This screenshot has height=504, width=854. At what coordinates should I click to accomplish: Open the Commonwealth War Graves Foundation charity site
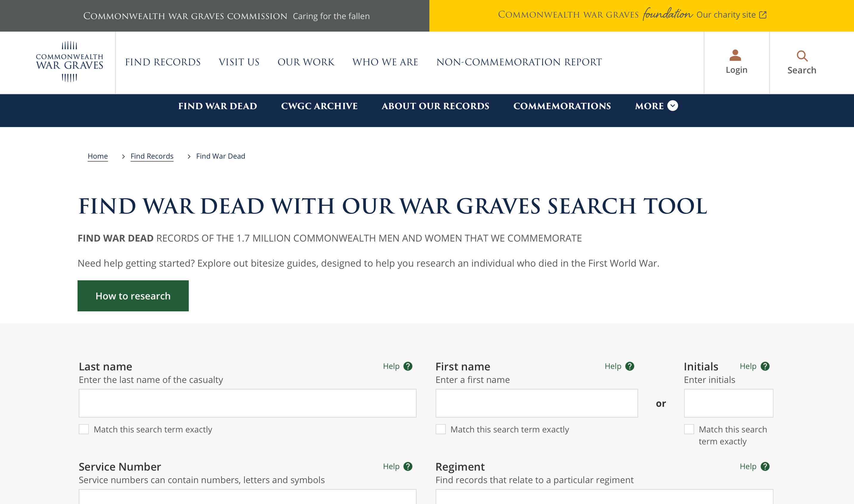pos(632,15)
